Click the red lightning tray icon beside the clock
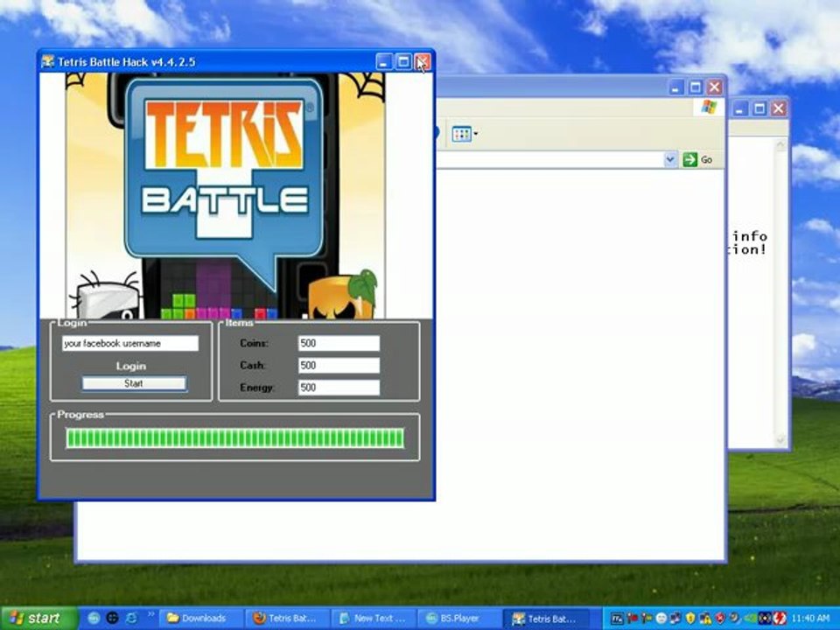 coord(779,619)
